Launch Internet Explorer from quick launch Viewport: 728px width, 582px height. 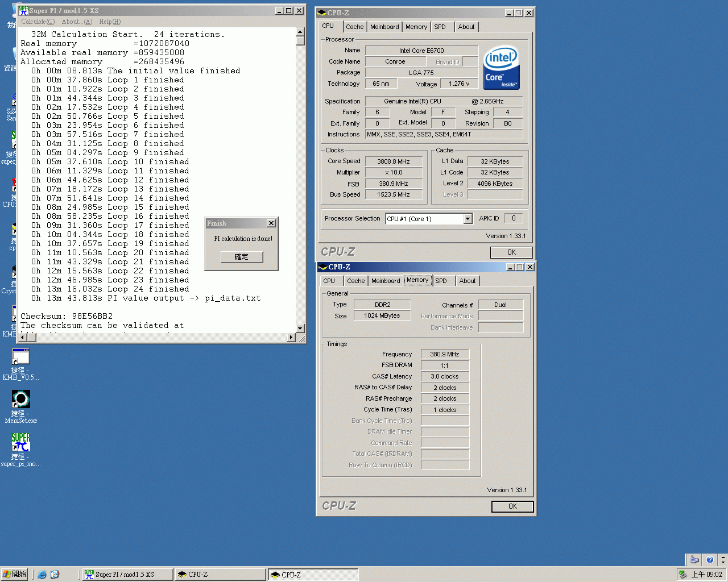click(x=42, y=575)
